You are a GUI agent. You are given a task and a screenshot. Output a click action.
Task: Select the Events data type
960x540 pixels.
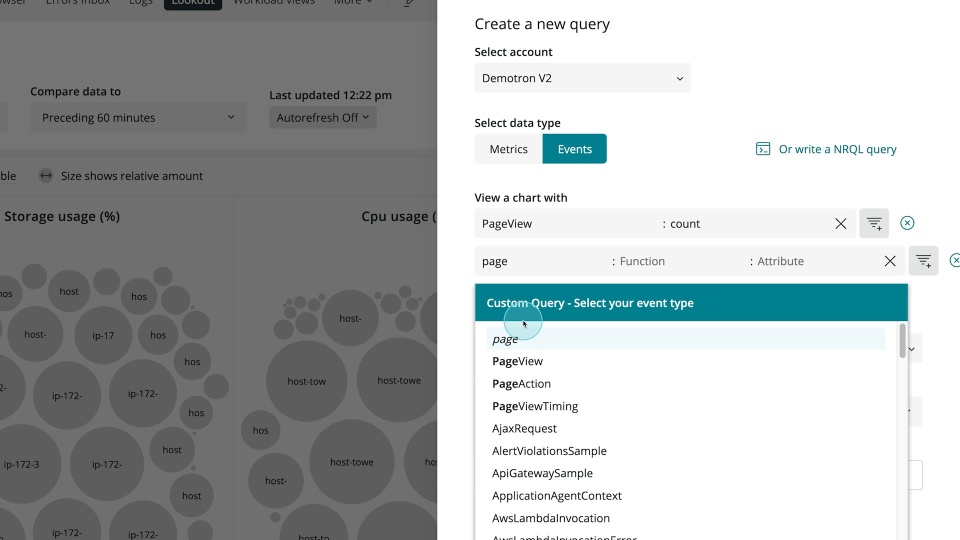(x=574, y=149)
